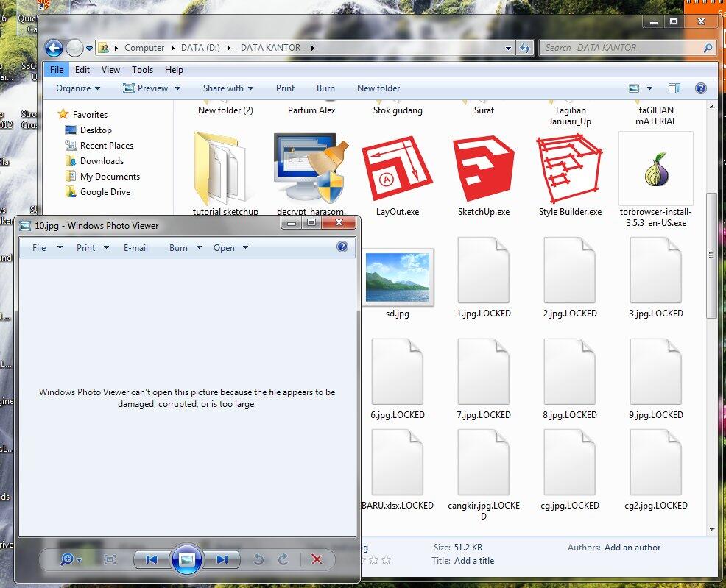This screenshot has width=726, height=588.
Task: Click the New folder button
Action: click(378, 88)
